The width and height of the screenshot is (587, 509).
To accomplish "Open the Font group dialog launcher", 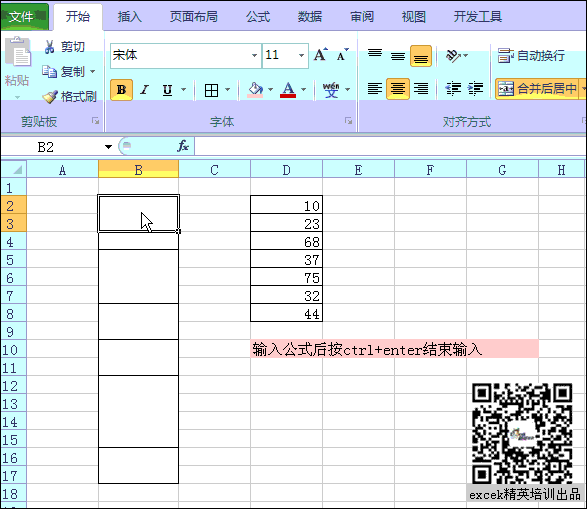I will pyautogui.click(x=349, y=121).
